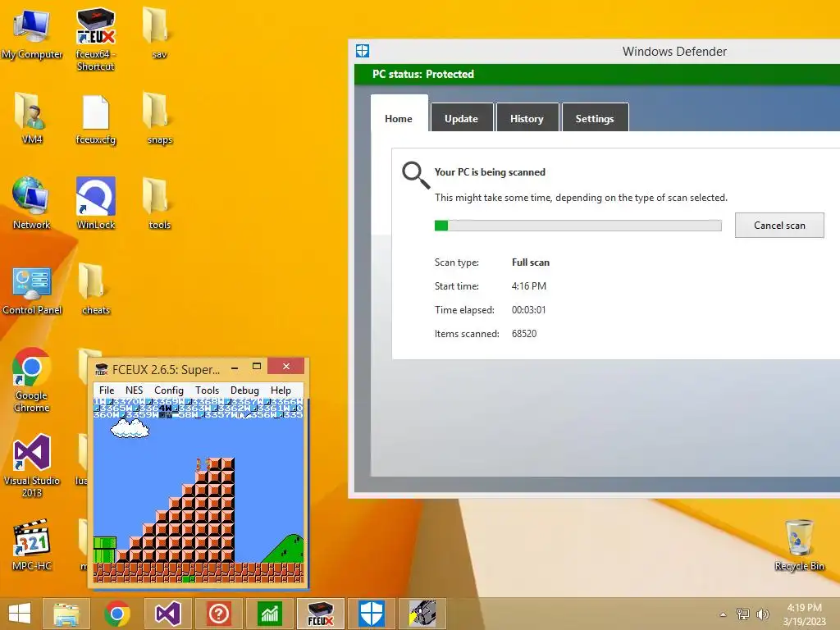The image size is (840, 630).
Task: Click the FCEUX title bar icon
Action: point(101,369)
